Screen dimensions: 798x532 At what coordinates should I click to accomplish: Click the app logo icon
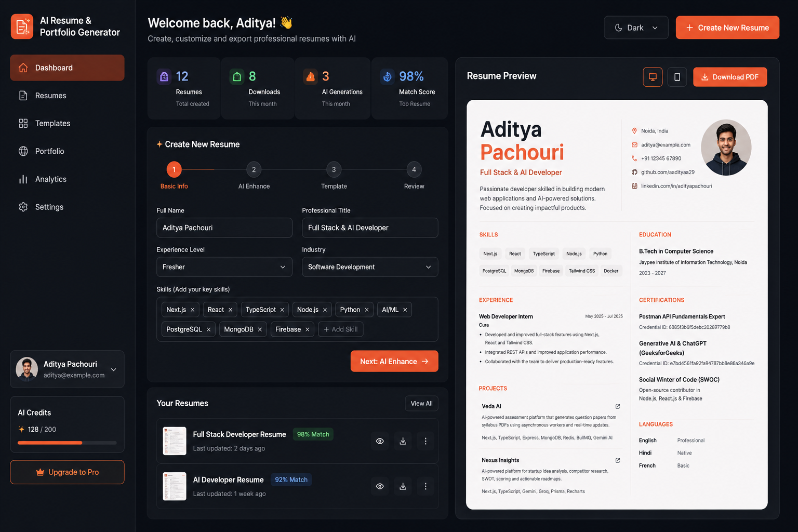pyautogui.click(x=22, y=26)
